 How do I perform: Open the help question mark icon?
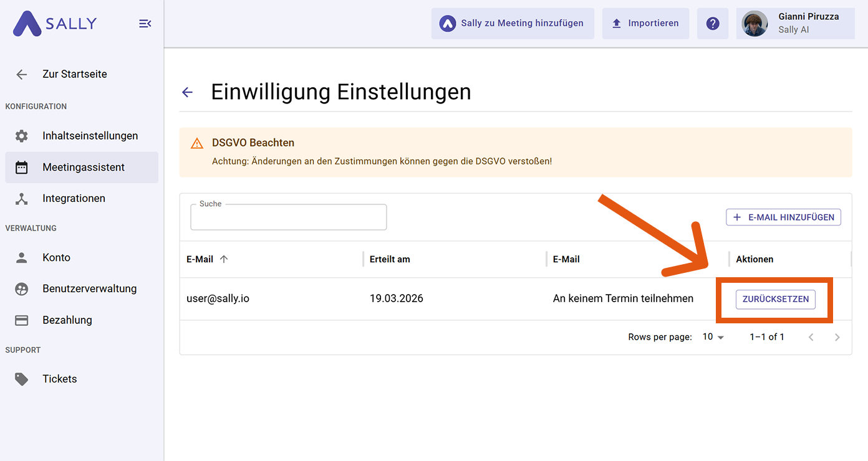tap(713, 24)
